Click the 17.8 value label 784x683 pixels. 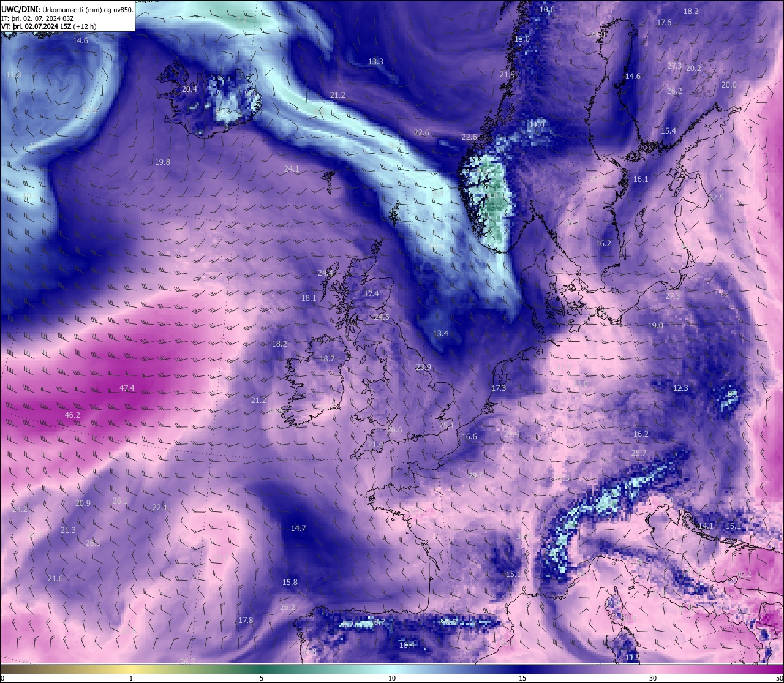(246, 621)
